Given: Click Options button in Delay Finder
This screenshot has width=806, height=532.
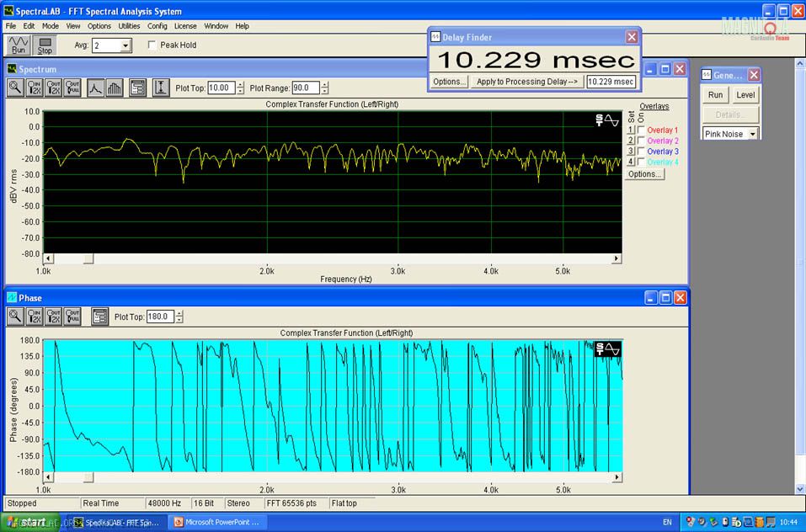Looking at the screenshot, I should (449, 82).
